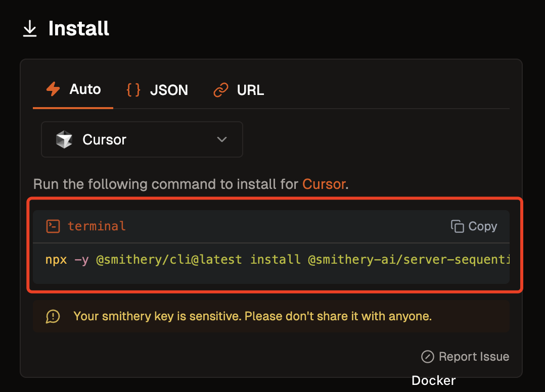Image resolution: width=545 pixels, height=392 pixels.
Task: Click the download icon beside Install heading
Action: pyautogui.click(x=30, y=29)
